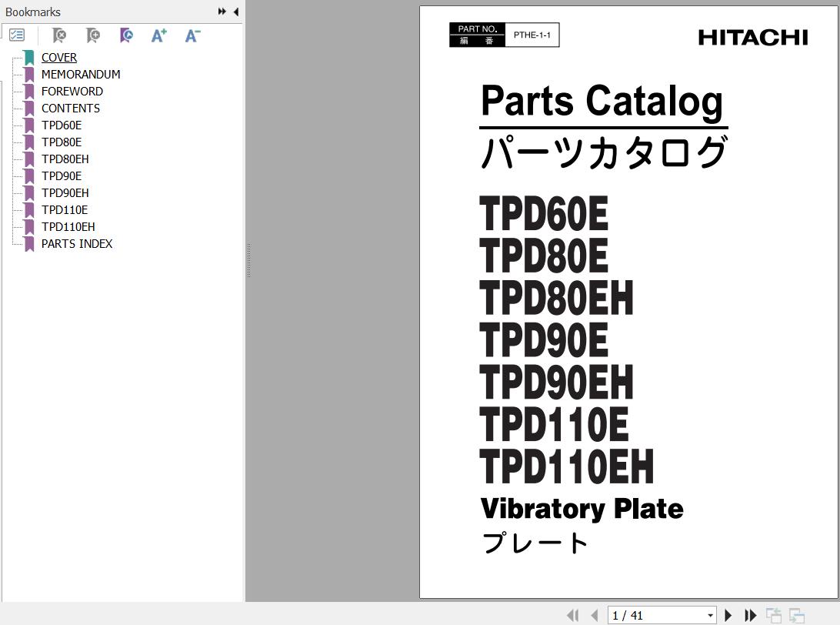Open the CONTENTS bookmark
This screenshot has height=625, width=840.
(x=70, y=109)
